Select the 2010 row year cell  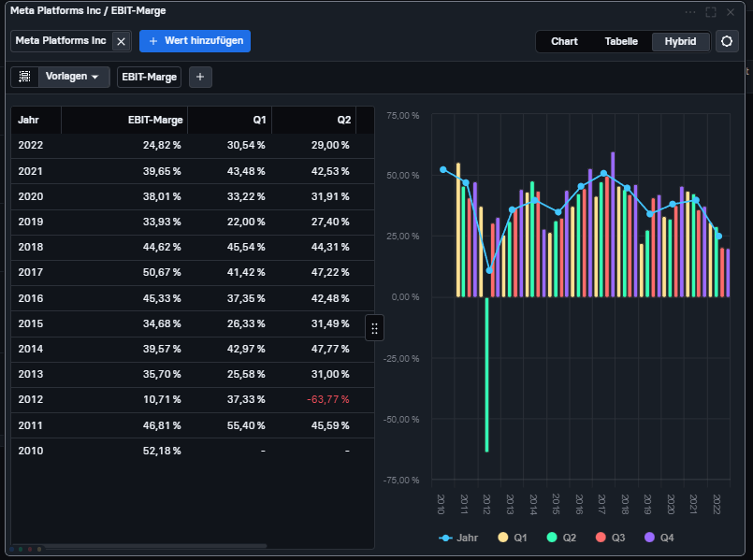click(x=31, y=451)
